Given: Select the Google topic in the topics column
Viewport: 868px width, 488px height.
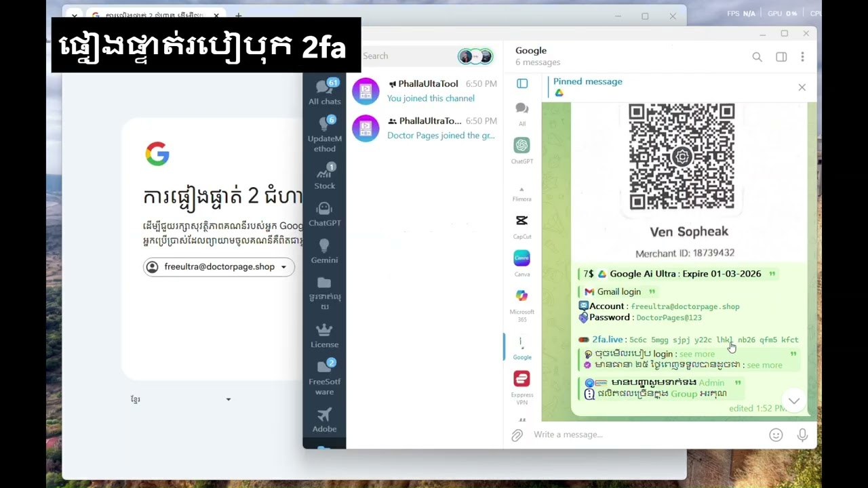Looking at the screenshot, I should pyautogui.click(x=521, y=346).
